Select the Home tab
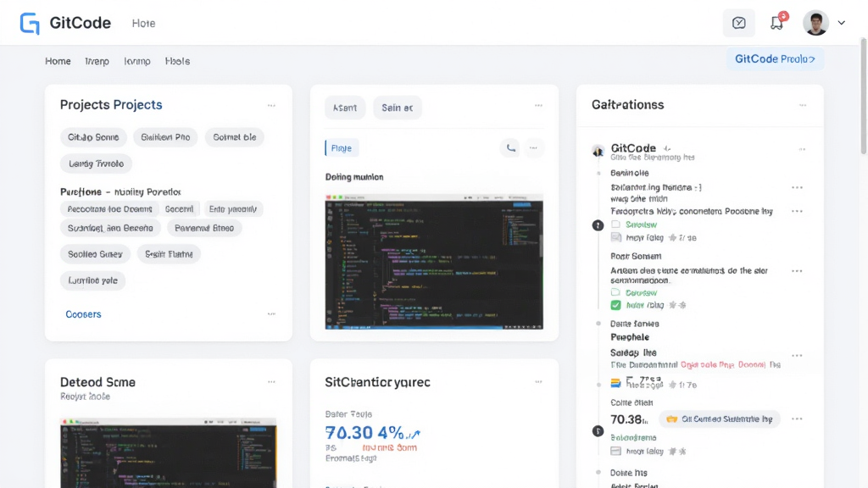Viewport: 868px width, 488px height. click(x=58, y=61)
